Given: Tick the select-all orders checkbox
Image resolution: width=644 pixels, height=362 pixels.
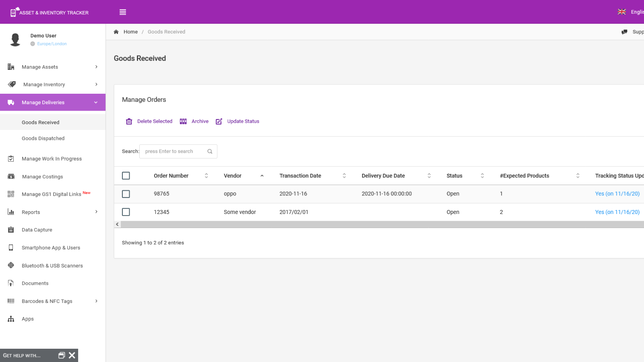Looking at the screenshot, I should 126,176.
